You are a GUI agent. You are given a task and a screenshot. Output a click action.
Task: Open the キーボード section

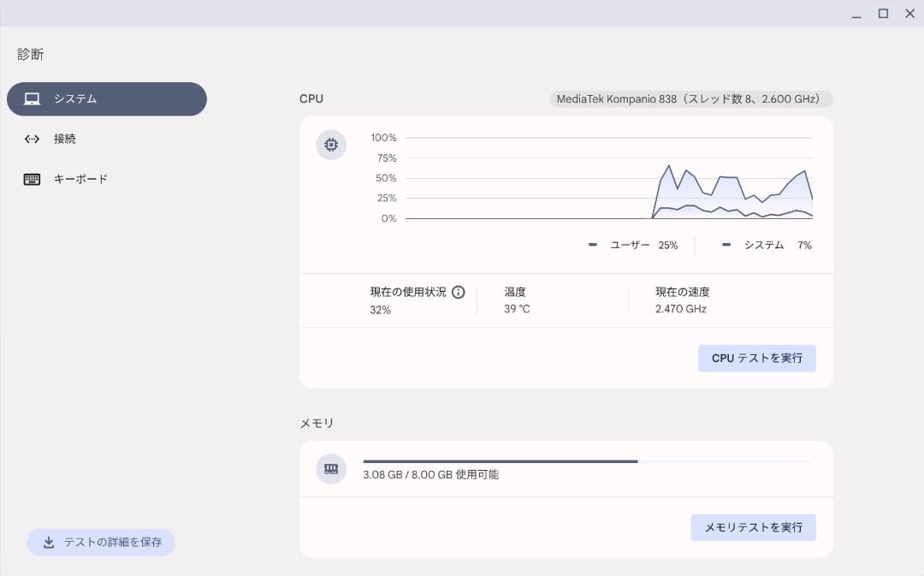[107, 179]
